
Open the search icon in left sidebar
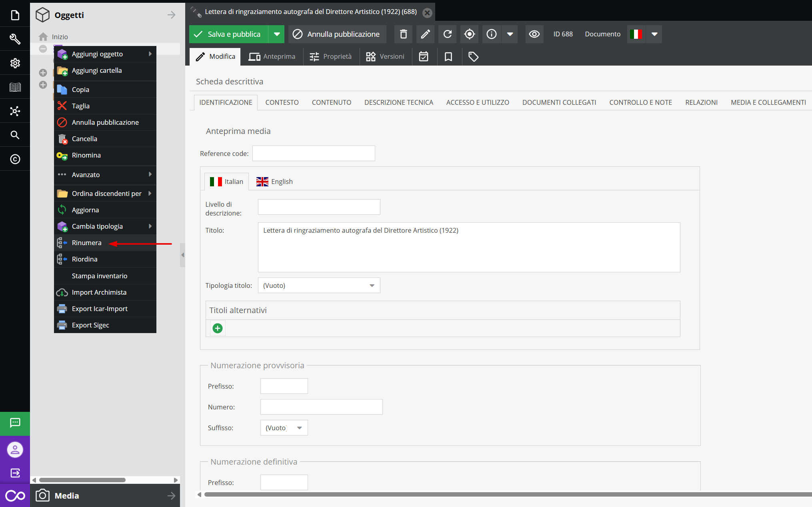click(x=15, y=135)
